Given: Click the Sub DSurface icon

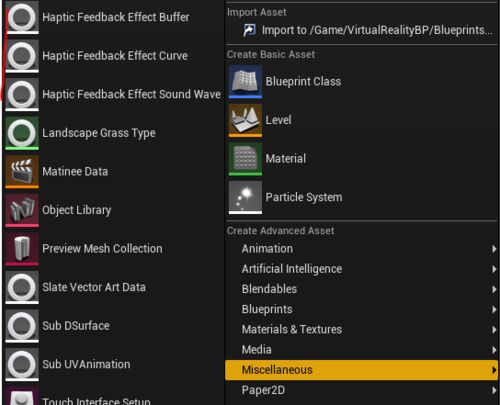Looking at the screenshot, I should point(22,326).
